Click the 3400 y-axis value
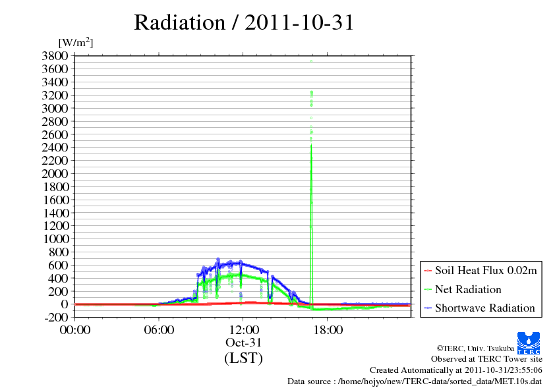The width and height of the screenshot is (555, 392). (x=55, y=82)
